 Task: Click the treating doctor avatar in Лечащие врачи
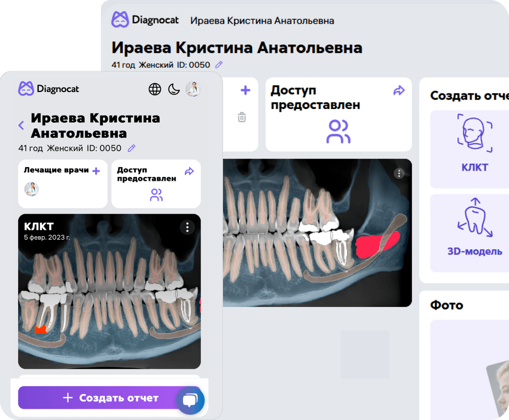pyautogui.click(x=32, y=189)
